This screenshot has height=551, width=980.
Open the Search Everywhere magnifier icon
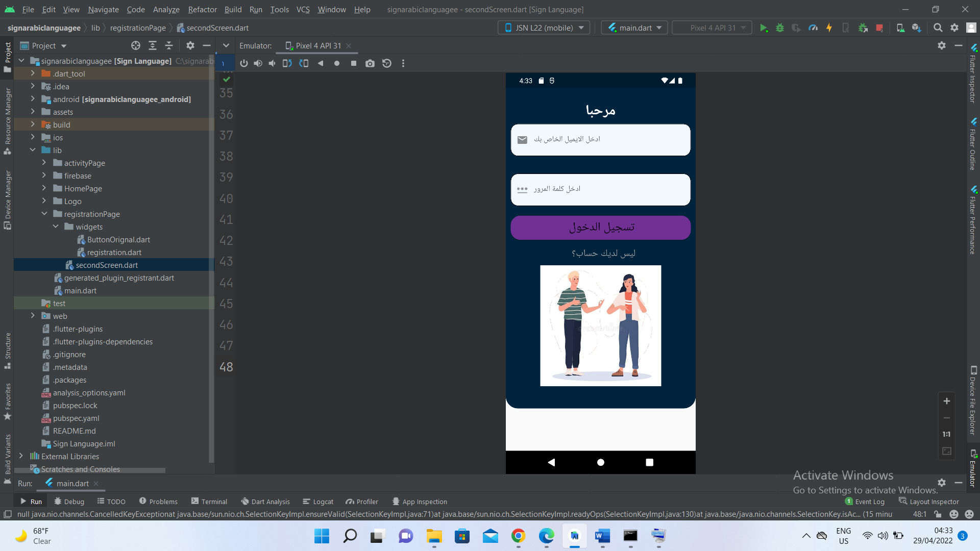click(938, 28)
